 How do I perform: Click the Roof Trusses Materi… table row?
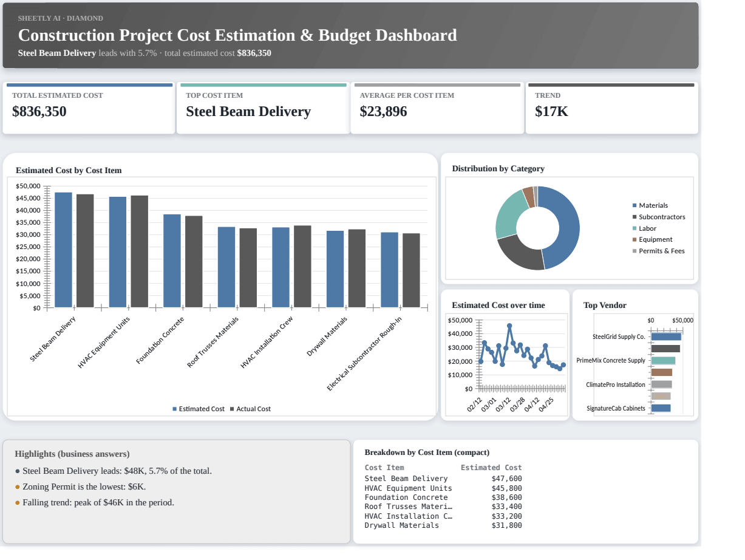coord(443,507)
